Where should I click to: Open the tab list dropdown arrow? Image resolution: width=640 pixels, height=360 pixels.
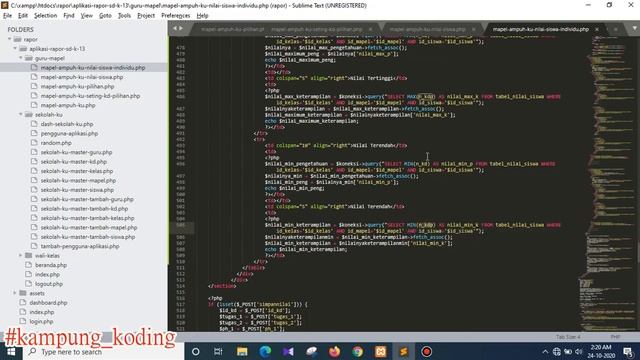coord(635,29)
